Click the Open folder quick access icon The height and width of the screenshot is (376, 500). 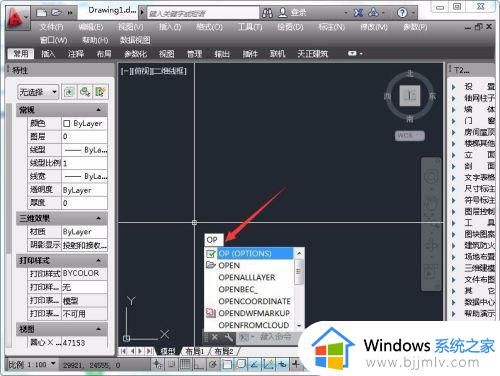pyautogui.click(x=56, y=13)
